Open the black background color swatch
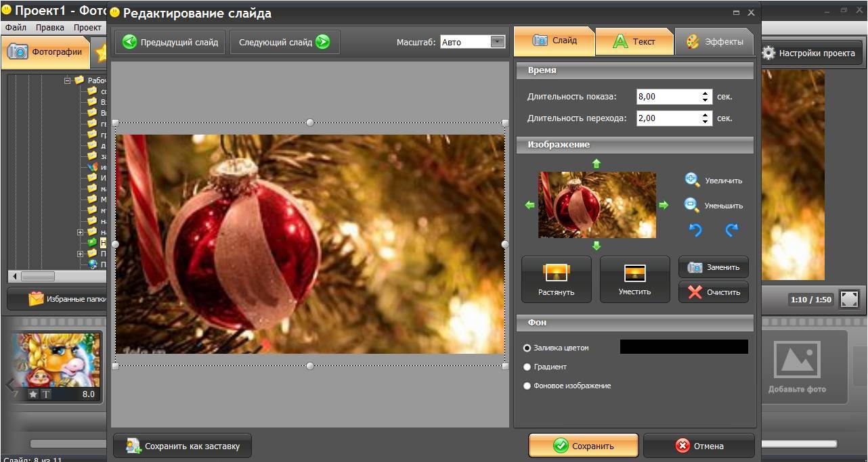 684,346
